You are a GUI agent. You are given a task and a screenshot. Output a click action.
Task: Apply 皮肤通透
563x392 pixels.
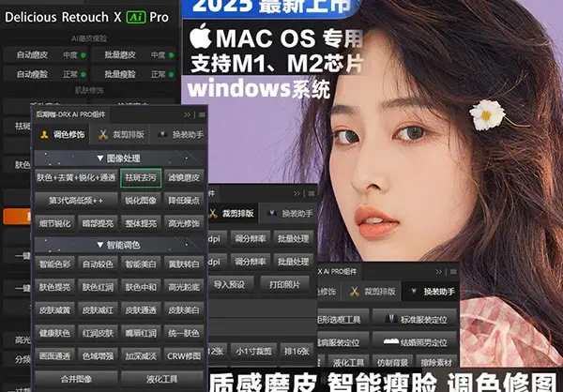coord(141,310)
